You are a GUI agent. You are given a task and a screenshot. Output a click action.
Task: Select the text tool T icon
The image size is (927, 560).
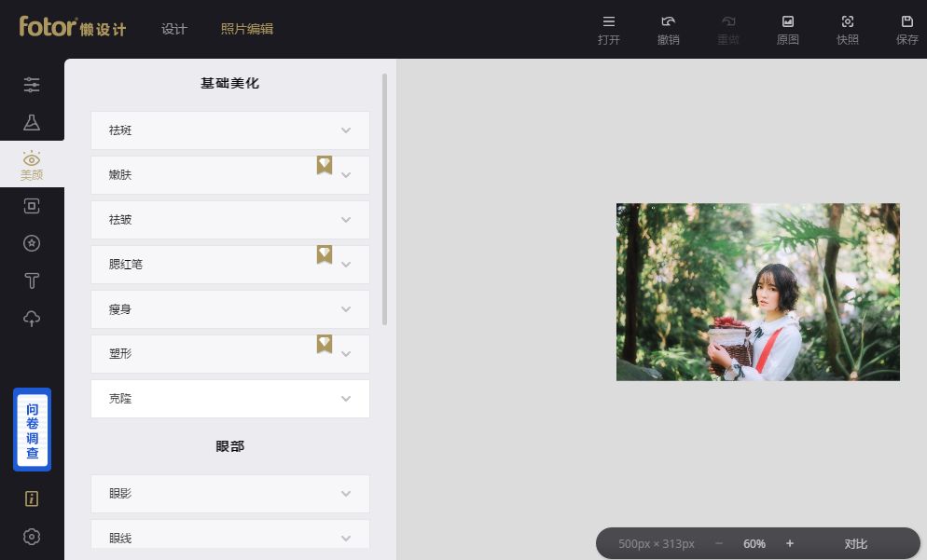coord(32,280)
